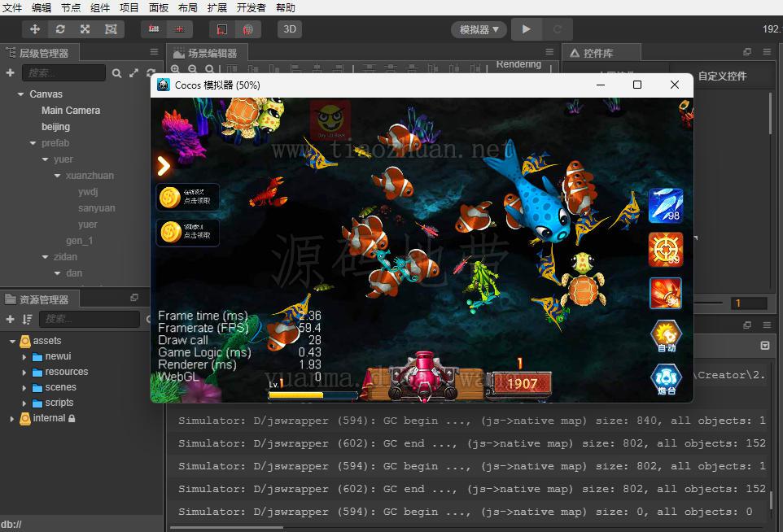The image size is (783, 532).
Task: Click the Play preview button
Action: pos(527,29)
